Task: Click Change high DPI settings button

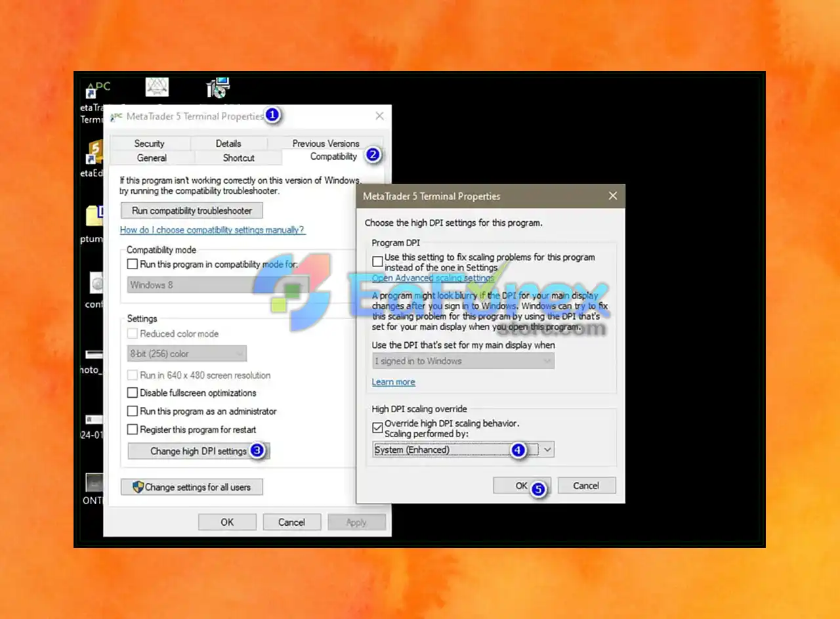Action: tap(198, 451)
